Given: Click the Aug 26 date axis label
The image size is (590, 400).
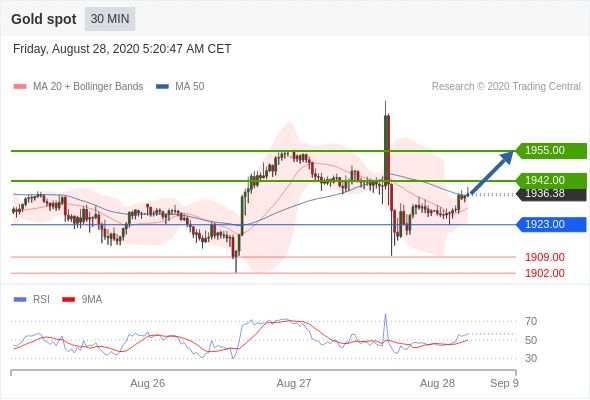Looking at the screenshot, I should pyautogui.click(x=148, y=383).
